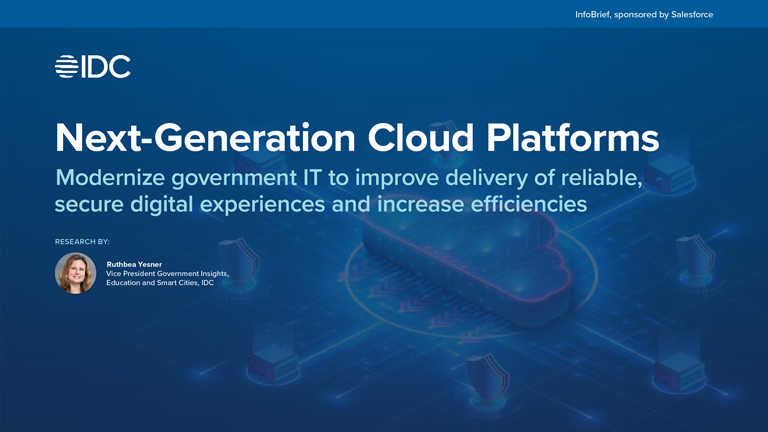The height and width of the screenshot is (432, 768).
Task: Open Ruthbea Yesner's profile photo
Action: tap(76, 273)
